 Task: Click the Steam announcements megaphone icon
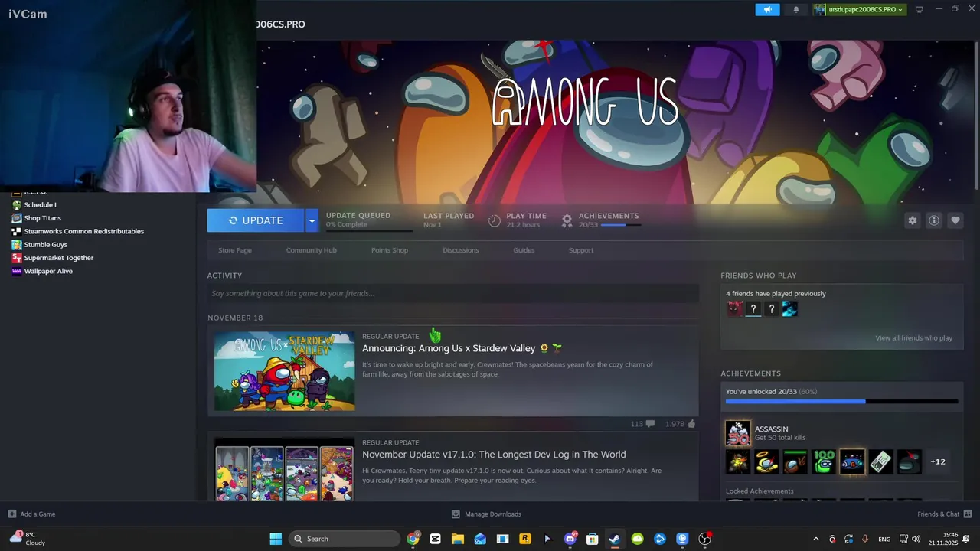tap(767, 9)
